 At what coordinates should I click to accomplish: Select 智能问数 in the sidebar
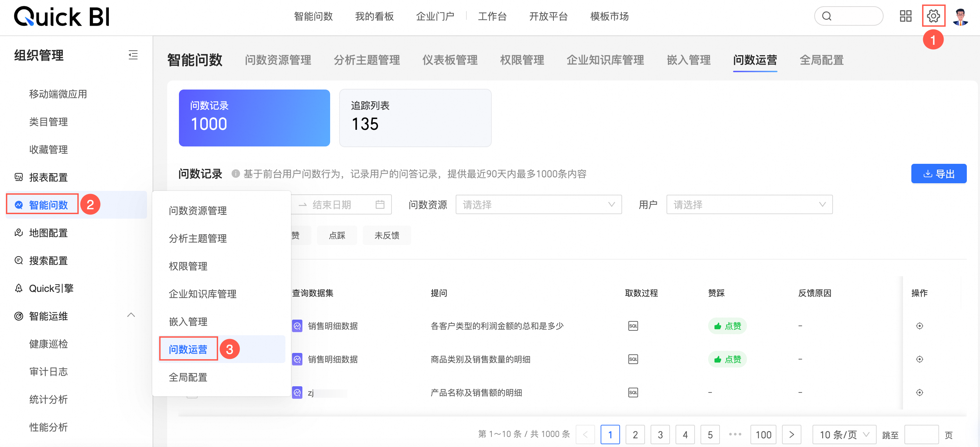(48, 205)
